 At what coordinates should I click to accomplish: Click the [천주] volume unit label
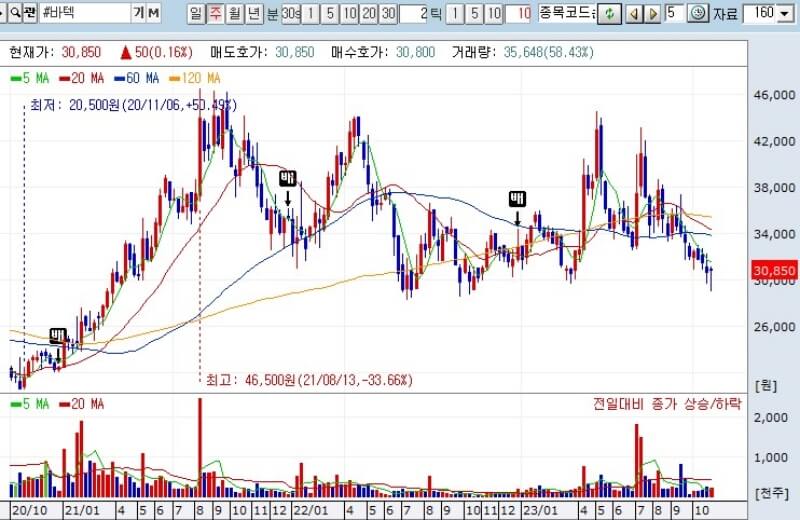(771, 493)
